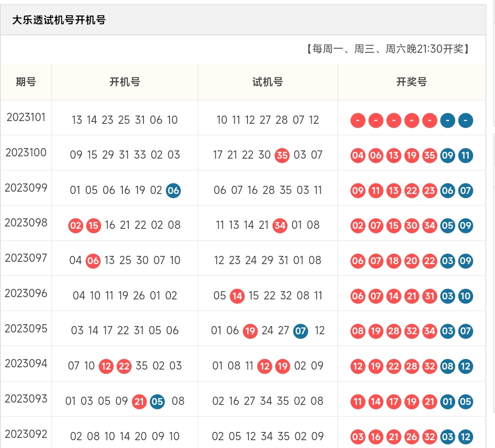The image size is (495, 448).
Task: Click red ball 26 in 2023092 开奖号
Action: pos(412,437)
